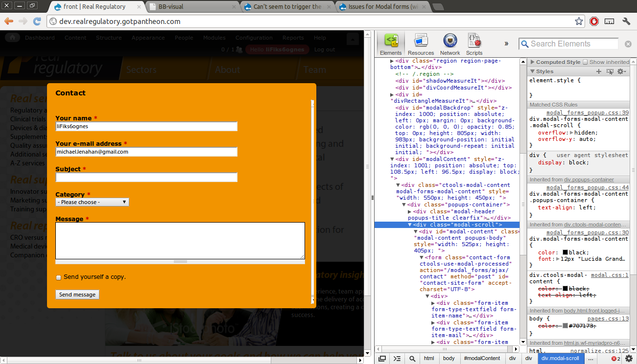The width and height of the screenshot is (637, 364).
Task: Collapse the popups-container div node
Action: [x=404, y=205]
